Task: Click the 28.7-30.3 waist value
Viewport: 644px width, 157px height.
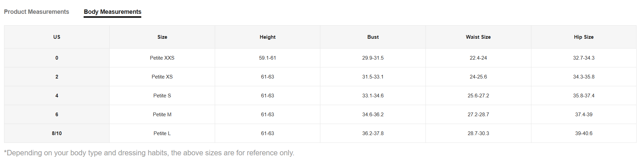Action: tap(478, 133)
